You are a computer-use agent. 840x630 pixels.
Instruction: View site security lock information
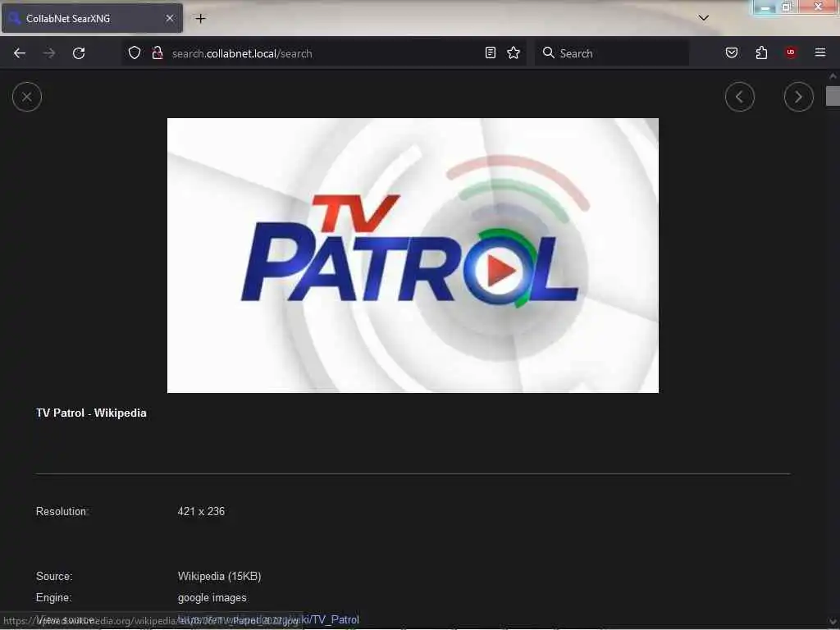[157, 53]
